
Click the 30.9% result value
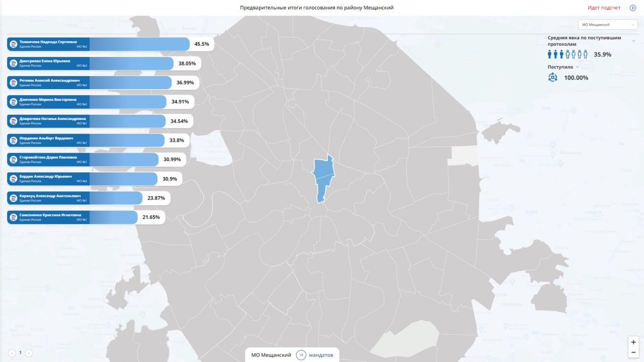tap(170, 179)
